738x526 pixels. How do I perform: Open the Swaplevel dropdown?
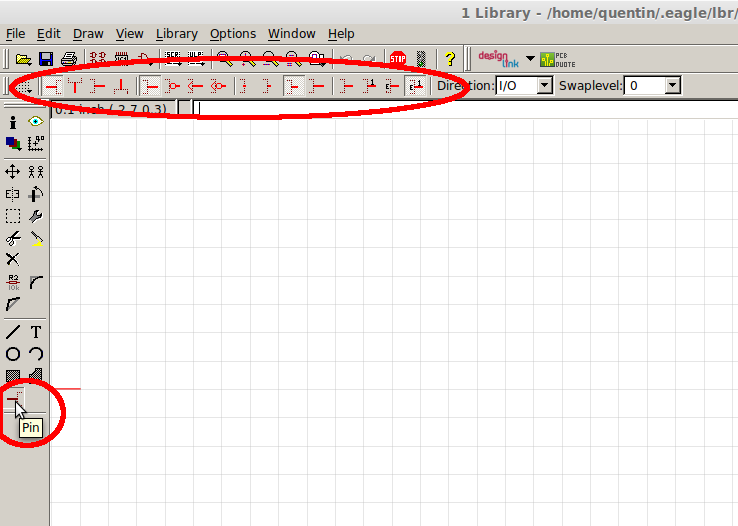coord(653,86)
